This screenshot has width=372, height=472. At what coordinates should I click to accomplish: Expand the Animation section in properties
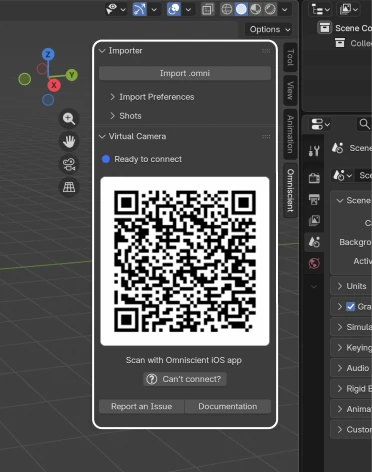click(351, 409)
